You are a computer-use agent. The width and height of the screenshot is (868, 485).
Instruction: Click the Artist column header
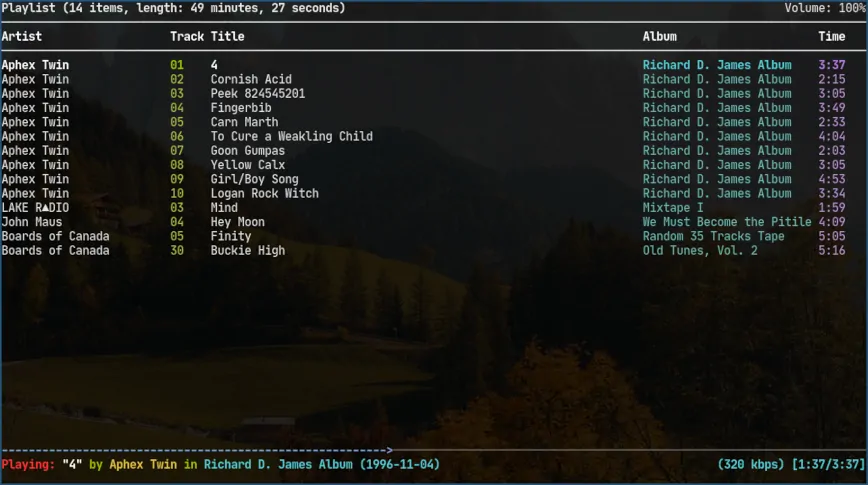pos(22,37)
